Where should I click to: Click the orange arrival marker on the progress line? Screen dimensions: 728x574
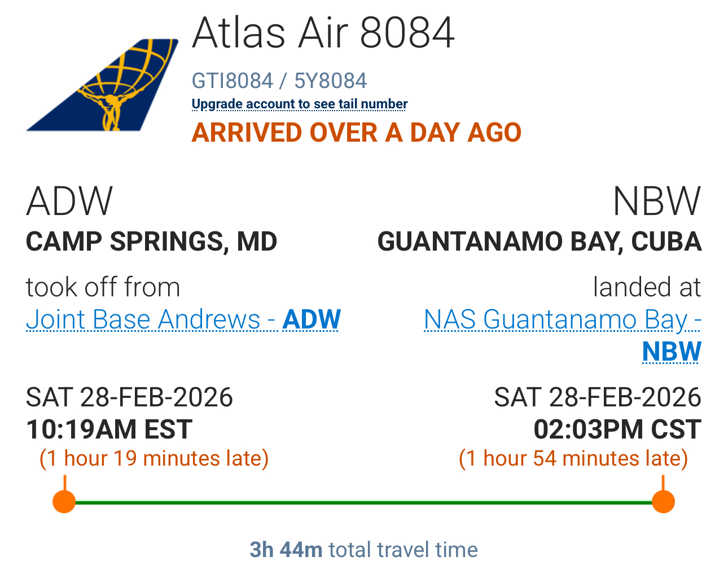[663, 501]
